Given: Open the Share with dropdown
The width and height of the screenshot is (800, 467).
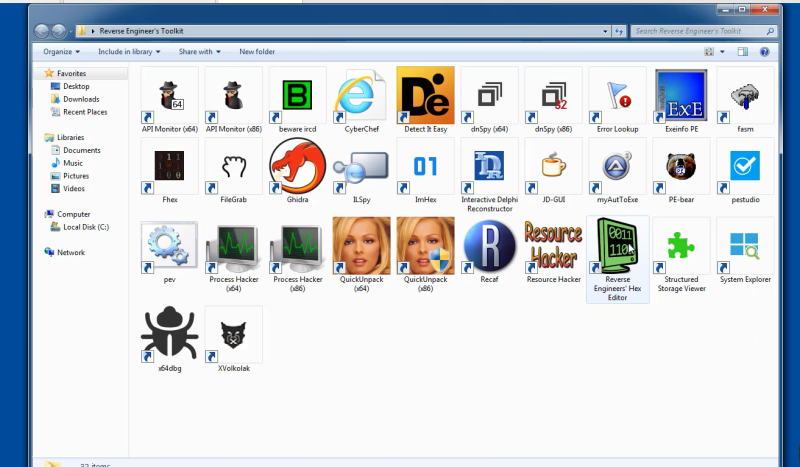Looking at the screenshot, I should pos(199,51).
